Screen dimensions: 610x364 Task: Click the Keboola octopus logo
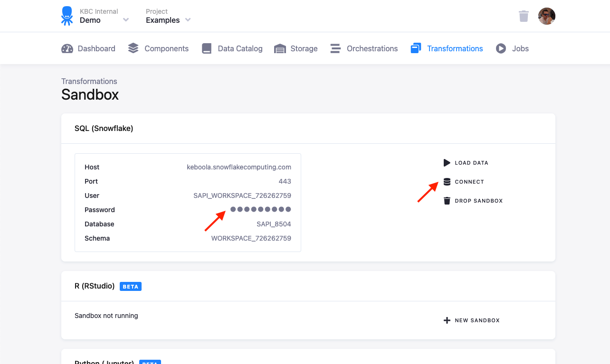67,16
